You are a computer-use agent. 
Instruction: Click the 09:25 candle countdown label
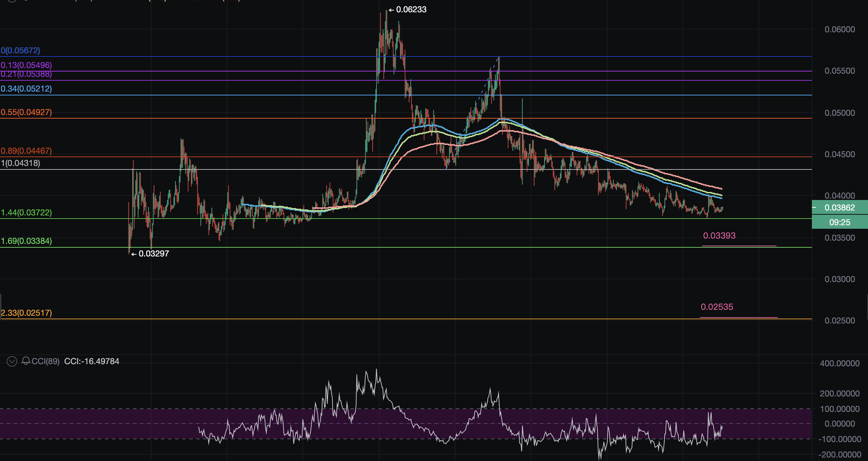point(839,222)
